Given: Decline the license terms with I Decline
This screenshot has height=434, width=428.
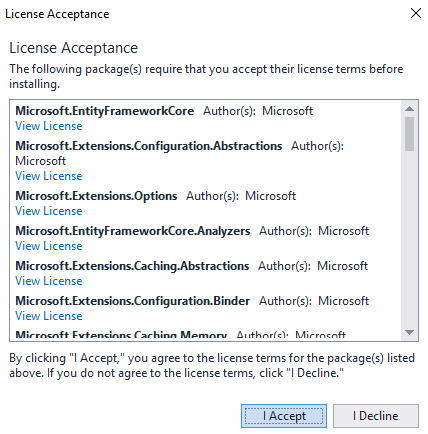Looking at the screenshot, I should pyautogui.click(x=376, y=416).
